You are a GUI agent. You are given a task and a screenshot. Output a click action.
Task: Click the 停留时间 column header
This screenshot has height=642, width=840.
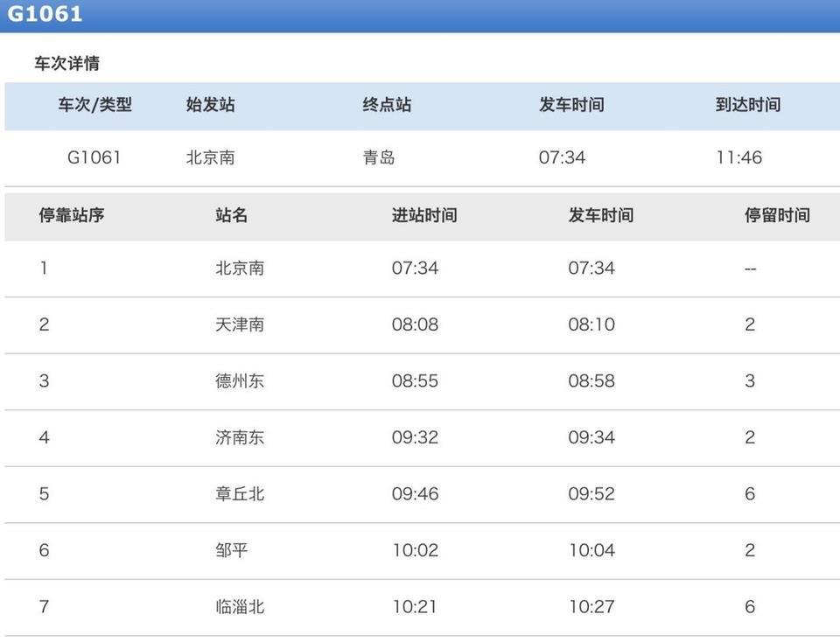[777, 215]
